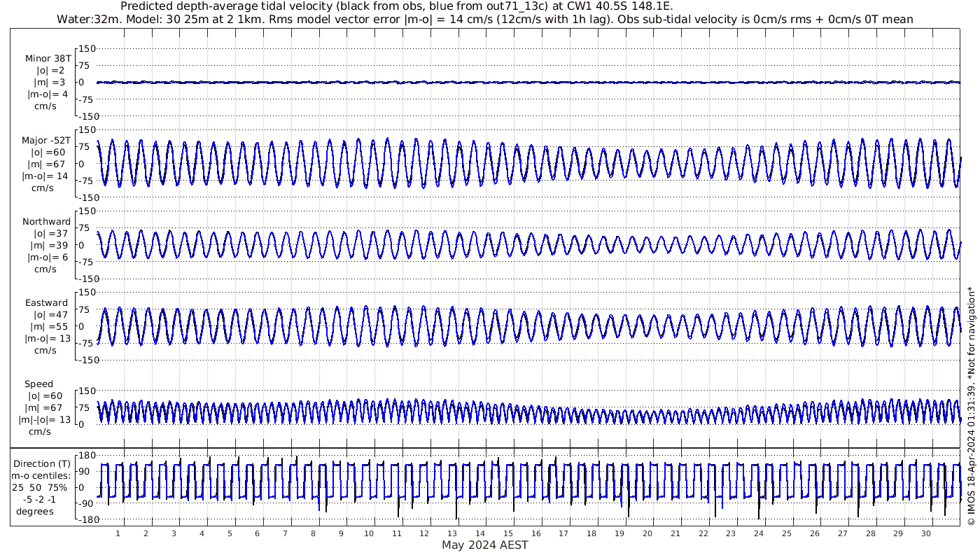
Task: Click day '5' on the date axis
Action: 230,533
